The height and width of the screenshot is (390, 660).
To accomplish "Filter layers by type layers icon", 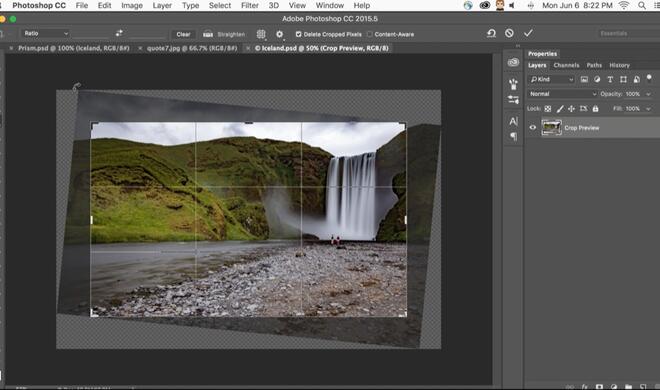I will click(x=610, y=79).
